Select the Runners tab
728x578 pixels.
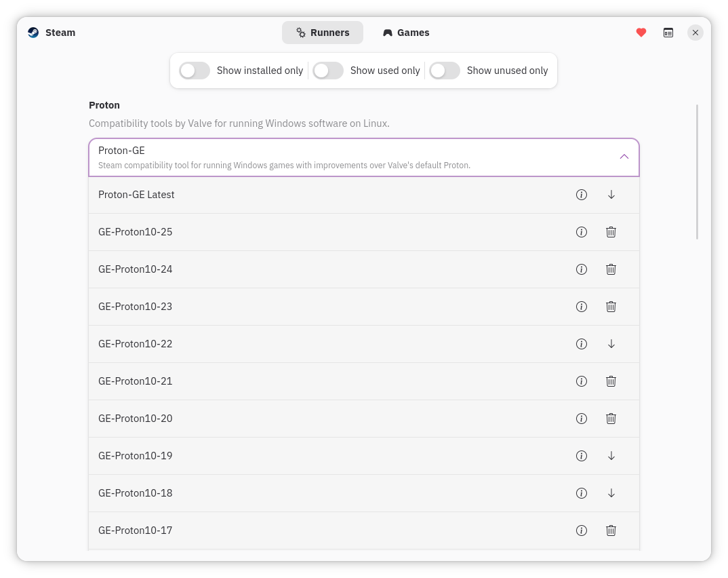pyautogui.click(x=323, y=33)
